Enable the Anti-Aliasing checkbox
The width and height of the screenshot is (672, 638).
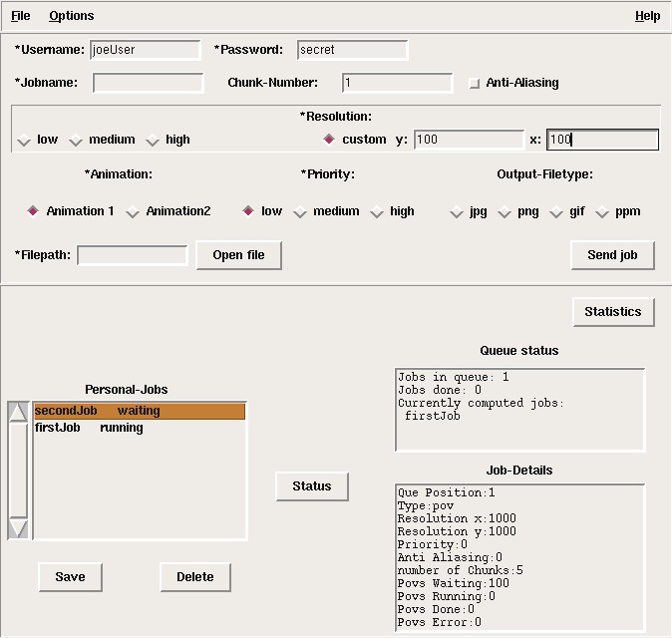coord(475,84)
